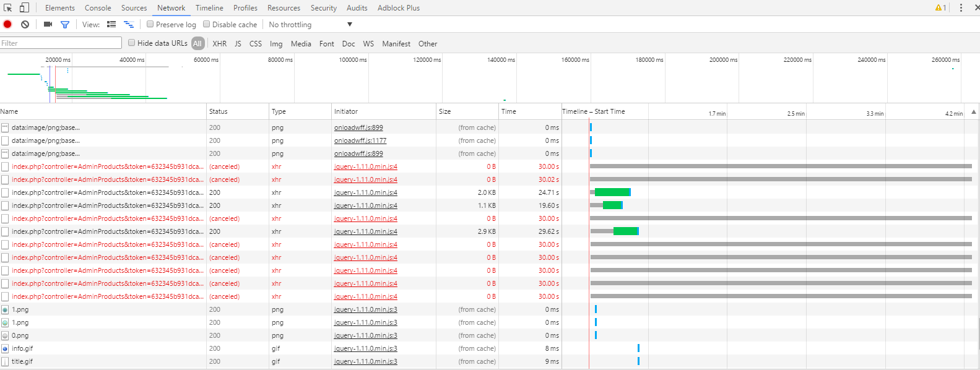Image resolution: width=980 pixels, height=370 pixels.
Task: Enable the Preserve log checkbox
Action: coord(150,25)
